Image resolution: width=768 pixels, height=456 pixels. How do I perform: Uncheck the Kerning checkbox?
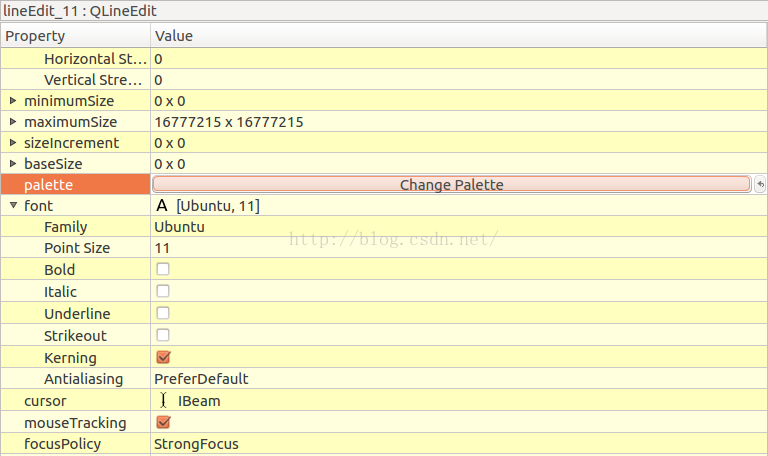pos(163,357)
